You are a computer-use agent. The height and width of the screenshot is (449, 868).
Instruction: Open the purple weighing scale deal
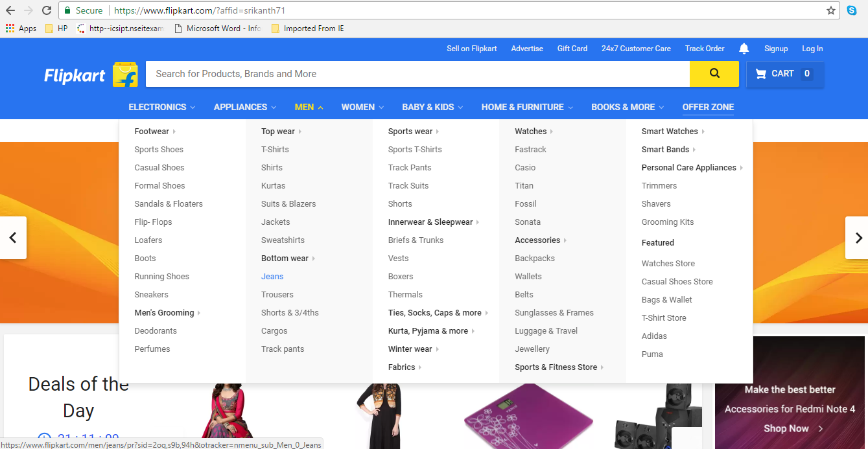[528, 415]
